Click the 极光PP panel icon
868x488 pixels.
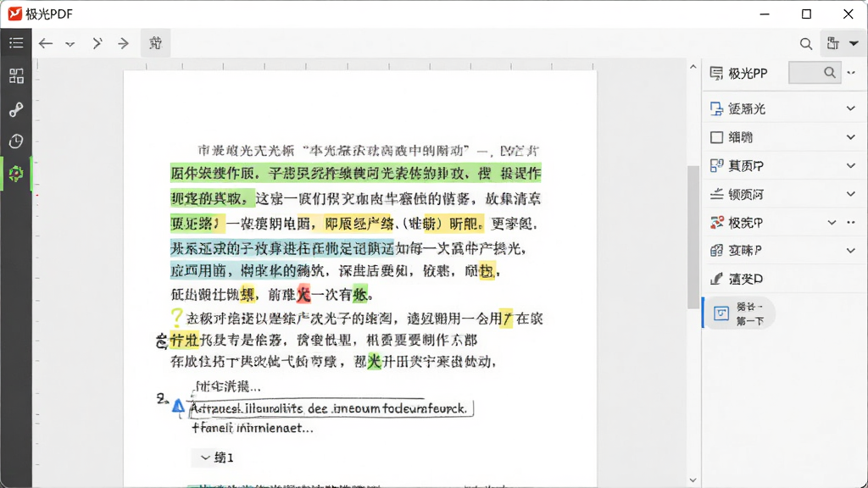tap(716, 73)
